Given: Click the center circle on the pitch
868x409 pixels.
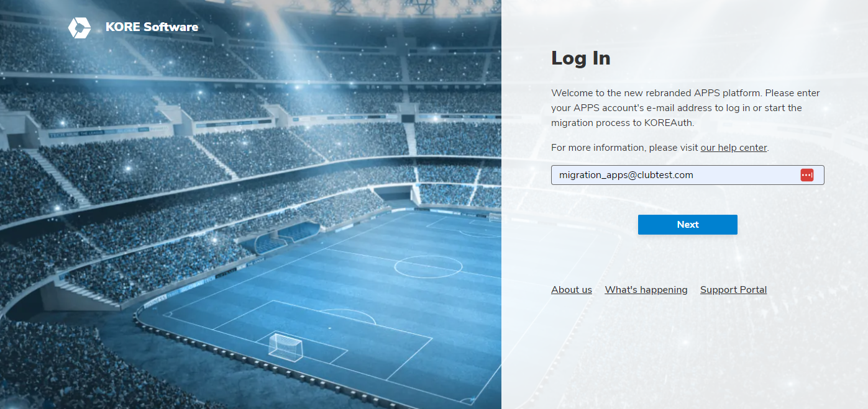Looking at the screenshot, I should click(429, 267).
